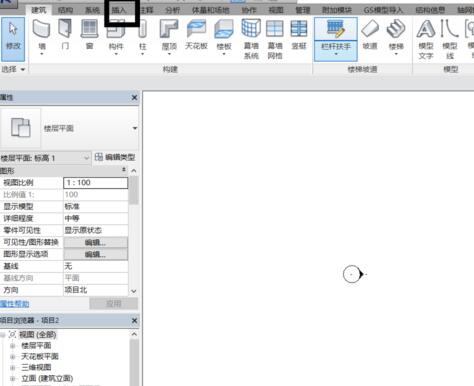Click the 墙 (Wall) tool icon

click(x=42, y=29)
